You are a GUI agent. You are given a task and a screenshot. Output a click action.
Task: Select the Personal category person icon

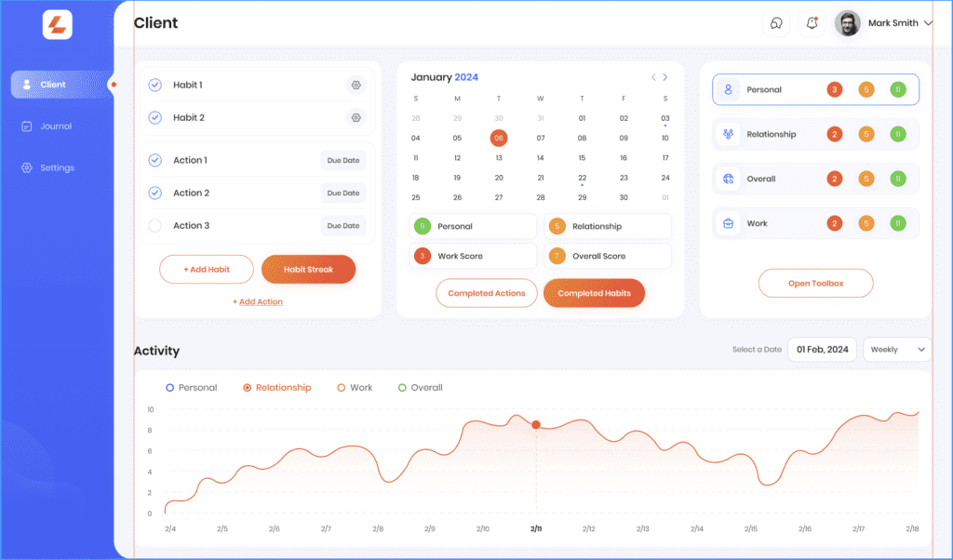click(x=729, y=90)
